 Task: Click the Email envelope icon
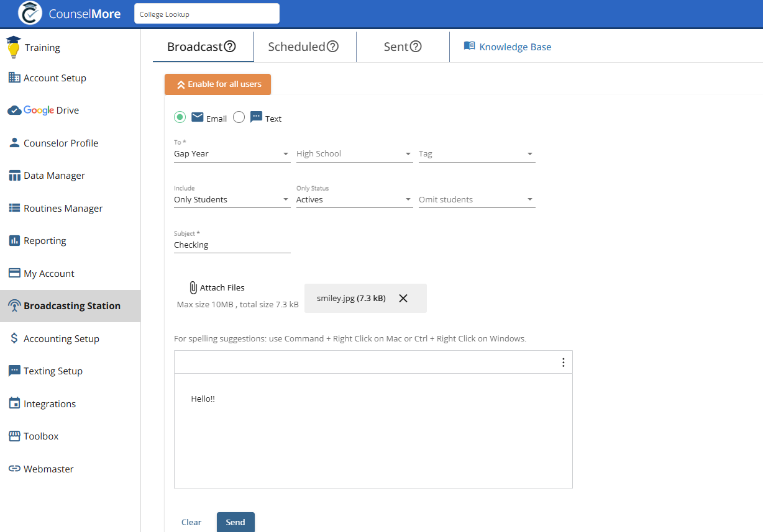pos(198,117)
